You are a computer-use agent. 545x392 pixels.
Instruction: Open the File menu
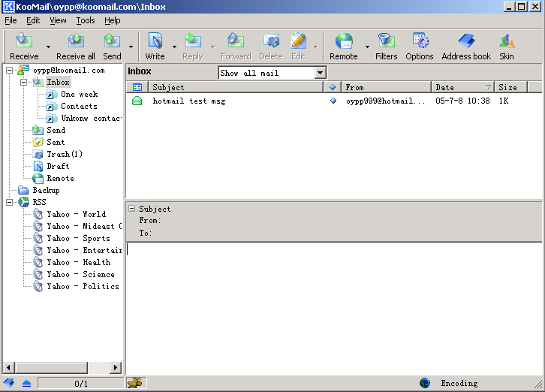11,20
